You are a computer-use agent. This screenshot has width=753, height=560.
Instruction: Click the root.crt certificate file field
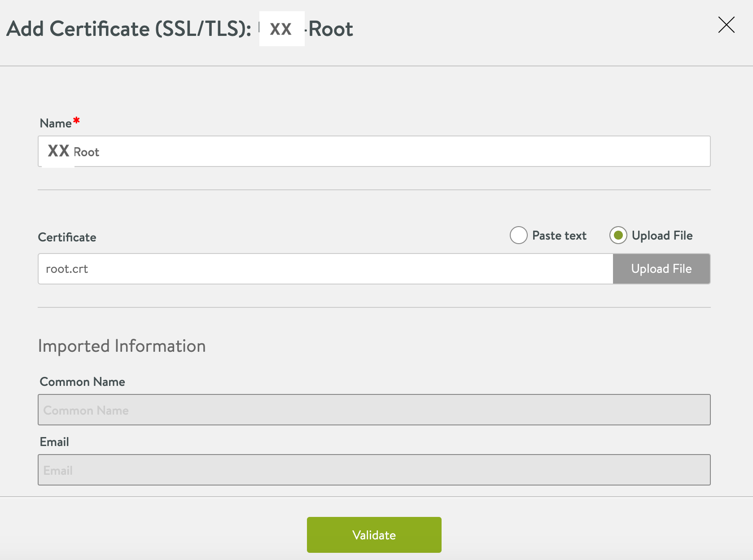tap(325, 269)
